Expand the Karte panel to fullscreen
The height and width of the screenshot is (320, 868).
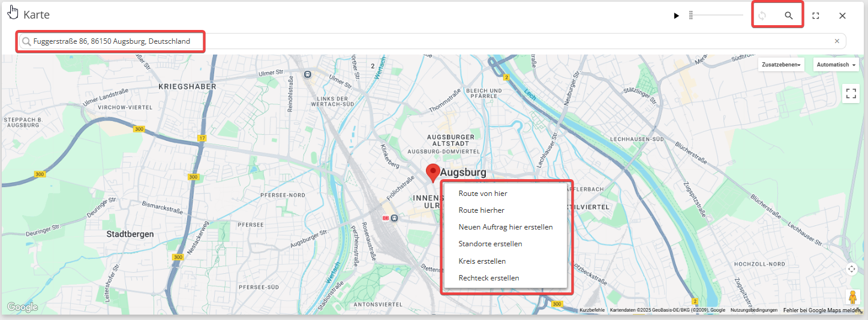coord(816,16)
